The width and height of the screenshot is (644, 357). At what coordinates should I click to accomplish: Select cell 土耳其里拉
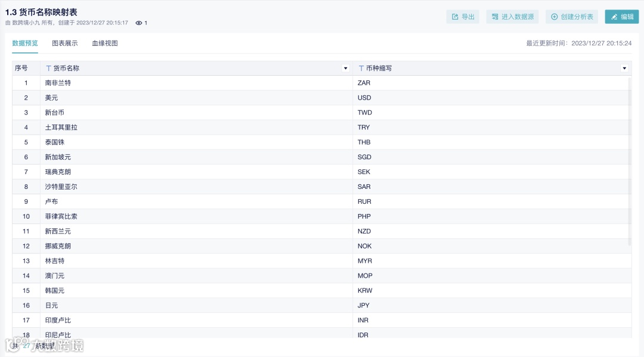[x=196, y=127]
